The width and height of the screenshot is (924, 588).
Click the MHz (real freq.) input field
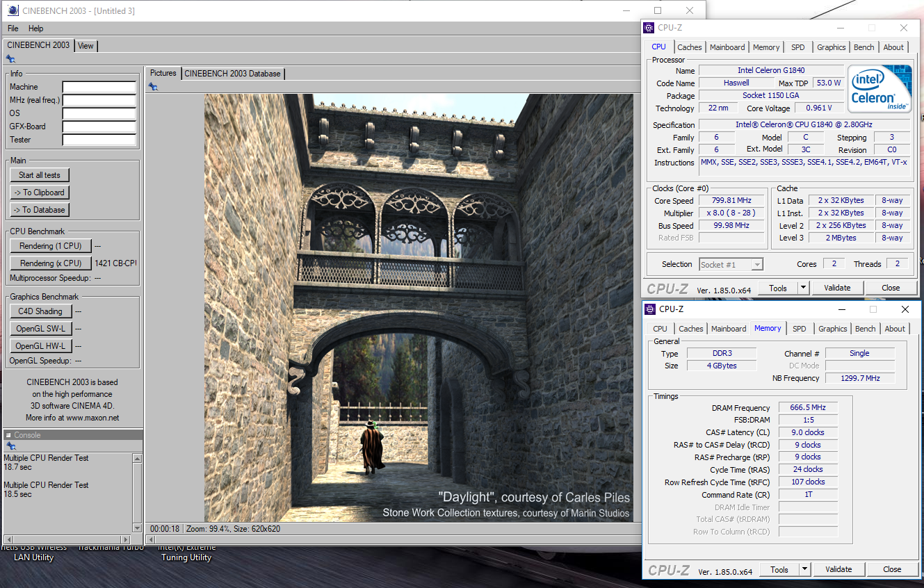[x=99, y=100]
